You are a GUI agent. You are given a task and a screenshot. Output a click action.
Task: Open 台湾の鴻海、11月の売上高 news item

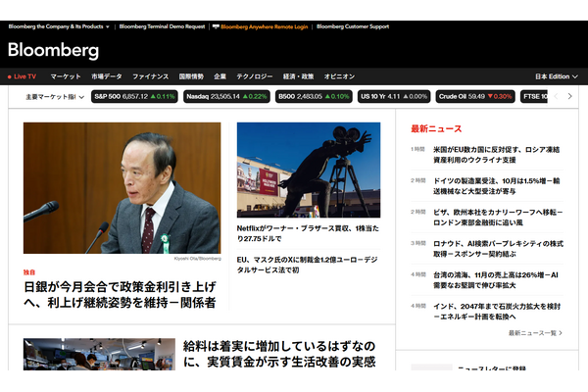pos(496,280)
